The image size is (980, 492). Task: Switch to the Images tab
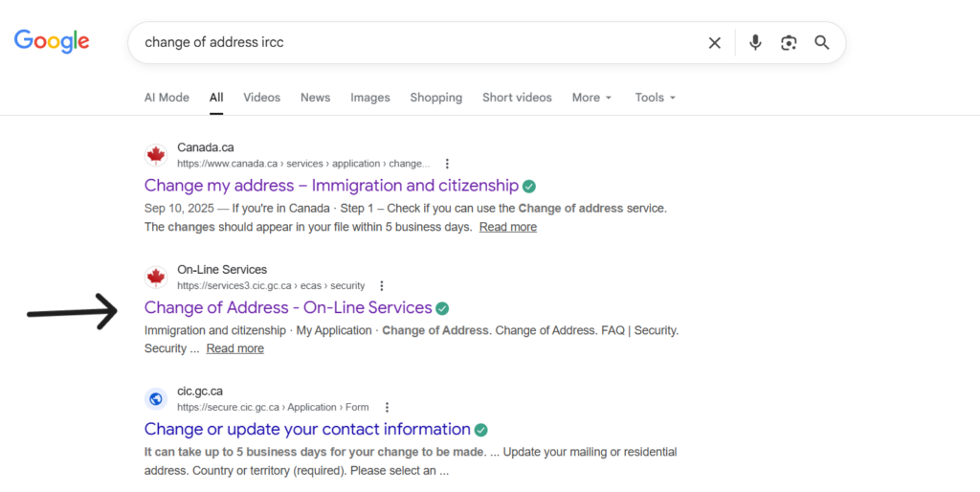click(369, 98)
